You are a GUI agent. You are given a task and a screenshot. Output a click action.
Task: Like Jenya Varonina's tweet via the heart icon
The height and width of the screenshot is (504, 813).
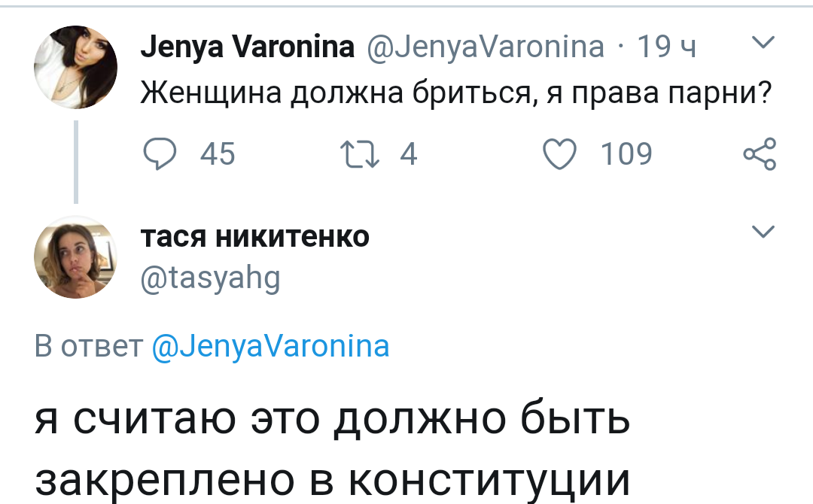[x=559, y=153]
